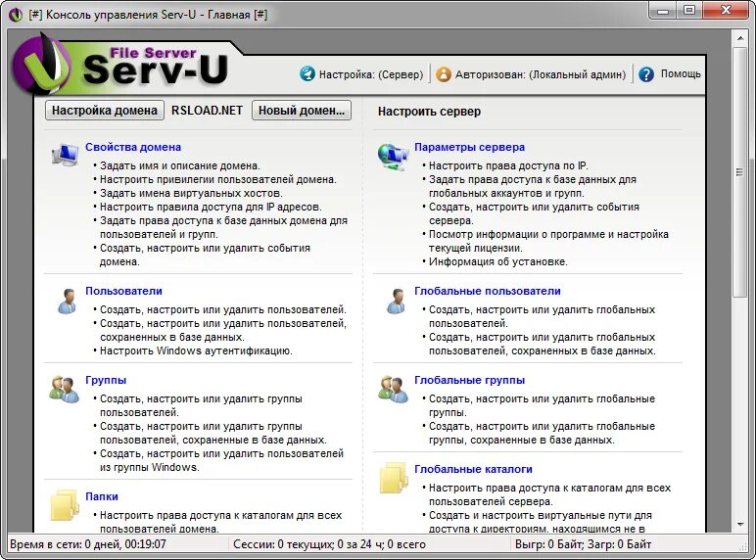Viewport: 756px width, 560px height.
Task: Select the RSLOAD.NET domain name
Action: (207, 111)
